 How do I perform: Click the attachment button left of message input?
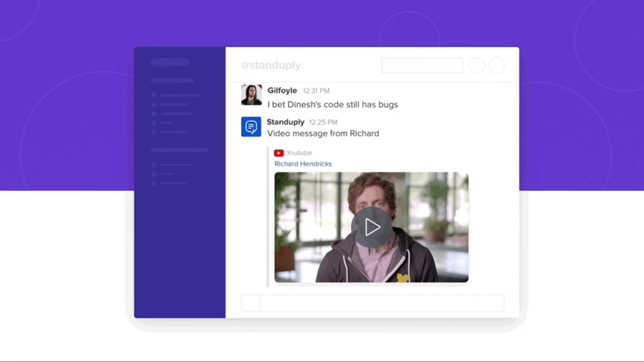pos(251,303)
